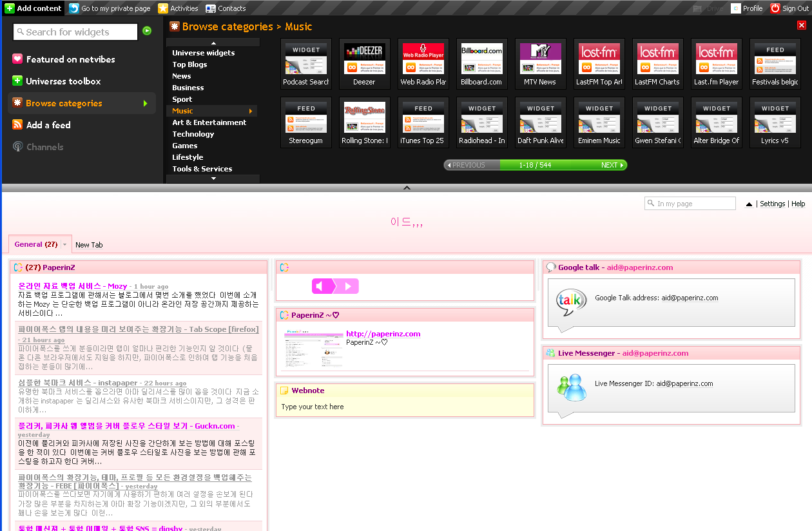Open the Profile link
The image size is (812, 531).
coord(747,8)
